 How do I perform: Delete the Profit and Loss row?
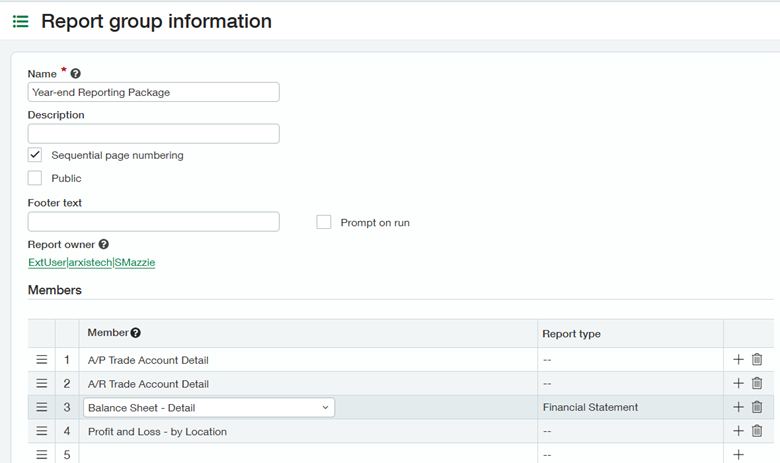tap(757, 431)
